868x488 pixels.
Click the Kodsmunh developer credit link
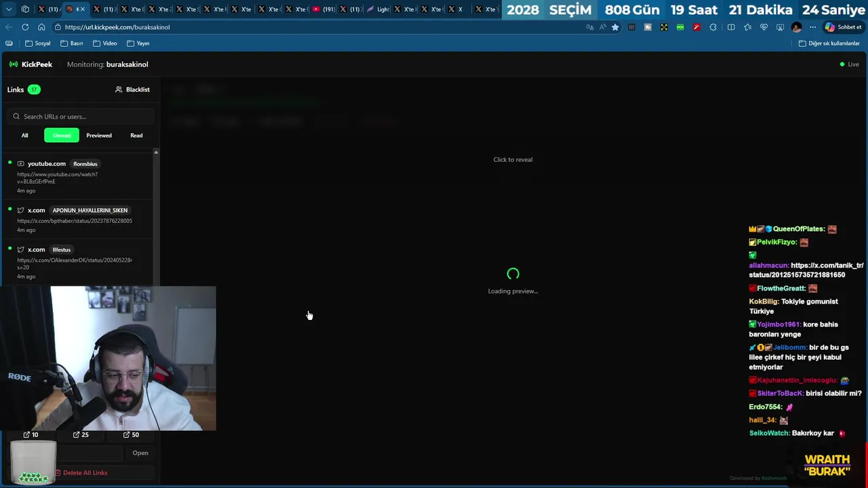pyautogui.click(x=774, y=478)
